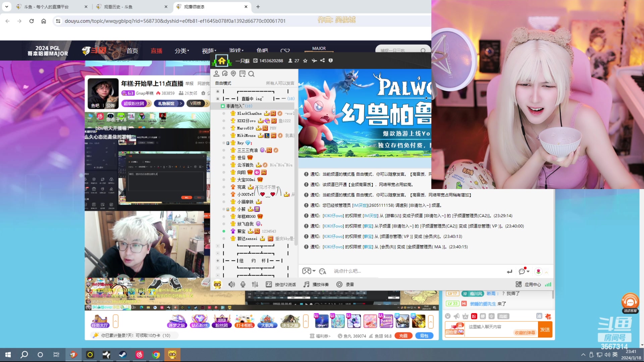Expand the activity list arrow after 决斗之巅
This screenshot has width=644, height=362.
pos(306,321)
